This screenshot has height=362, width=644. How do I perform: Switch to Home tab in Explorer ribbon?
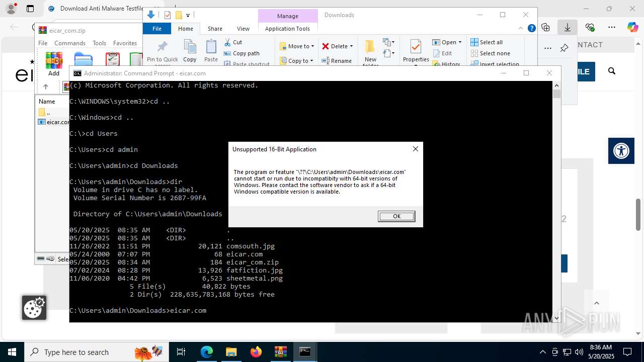186,29
